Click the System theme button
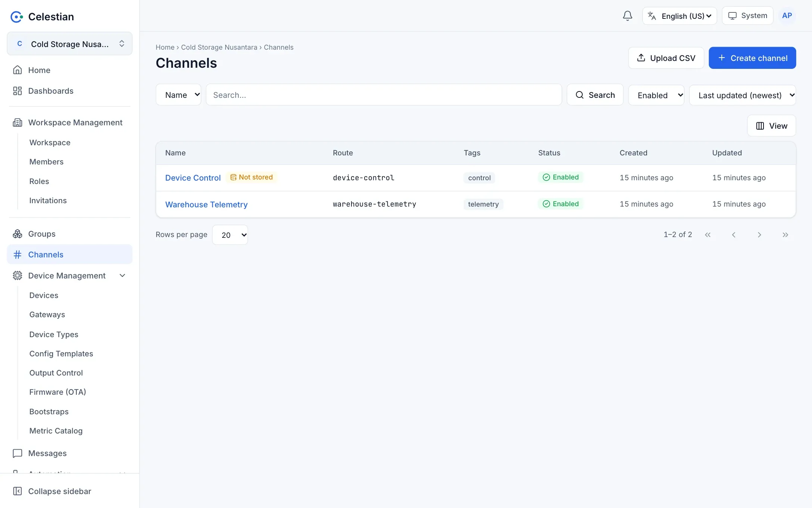 pos(747,16)
